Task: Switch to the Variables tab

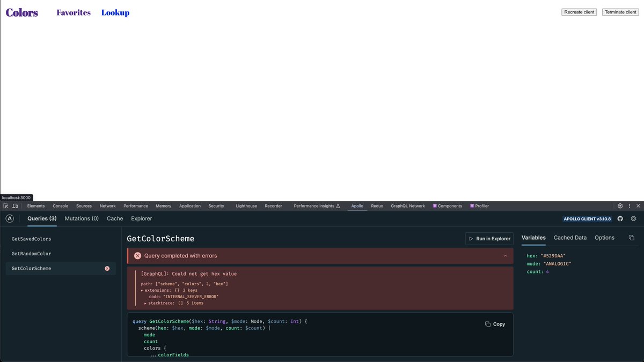Action: 533,238
